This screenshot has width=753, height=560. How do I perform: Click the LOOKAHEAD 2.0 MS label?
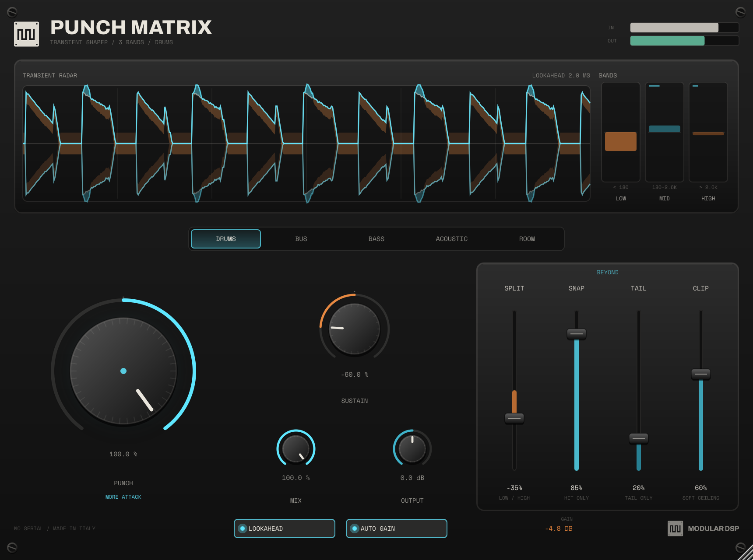[561, 76]
